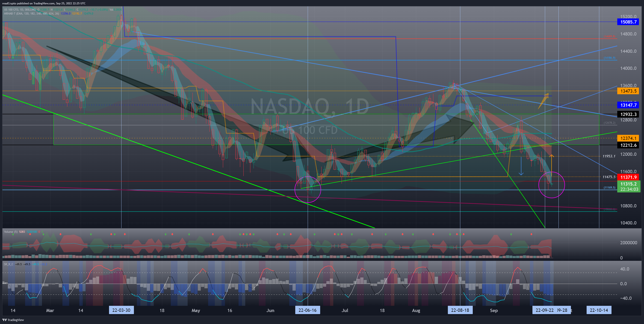Click the 22-06-16 date marker
Viewport: 644px width, 324px height.
pos(307,310)
